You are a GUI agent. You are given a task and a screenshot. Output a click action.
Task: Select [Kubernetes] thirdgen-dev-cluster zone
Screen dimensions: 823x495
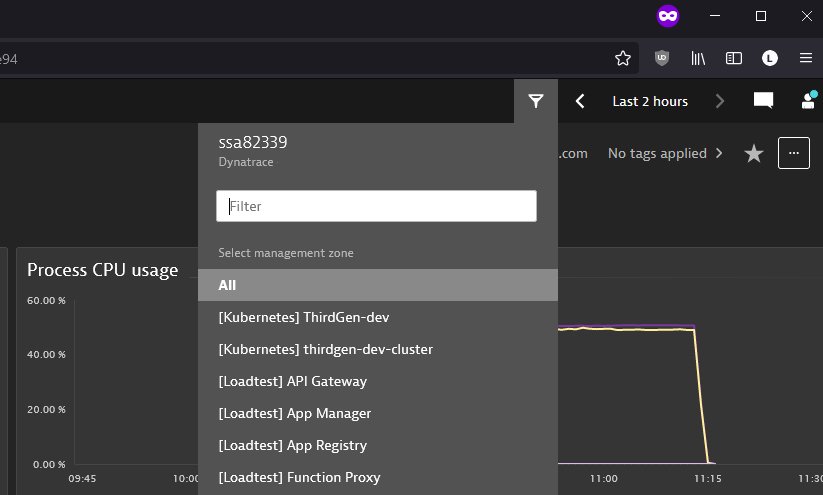pos(378,349)
